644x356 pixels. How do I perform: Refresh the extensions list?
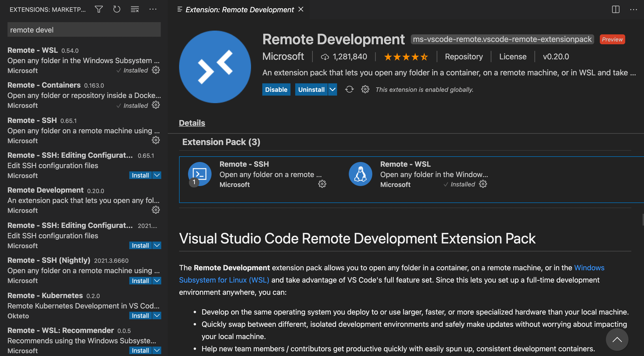click(x=117, y=9)
